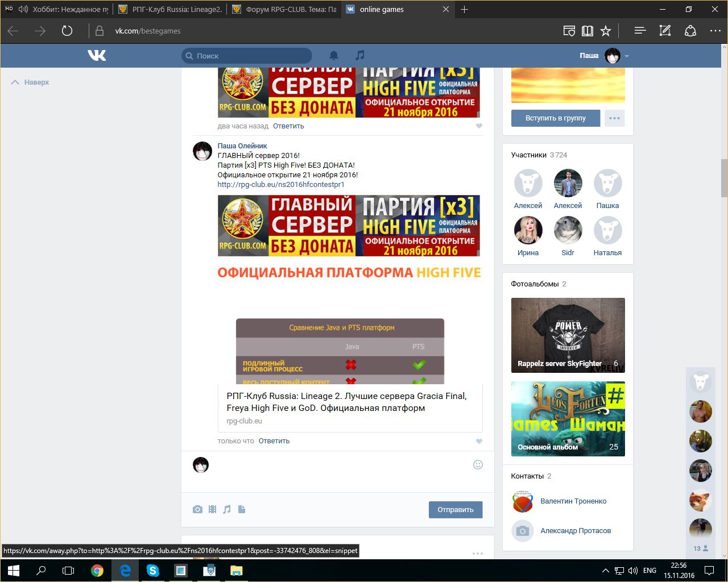Send the comment with Отправить button
Image resolution: width=728 pixels, height=582 pixels.
(456, 510)
